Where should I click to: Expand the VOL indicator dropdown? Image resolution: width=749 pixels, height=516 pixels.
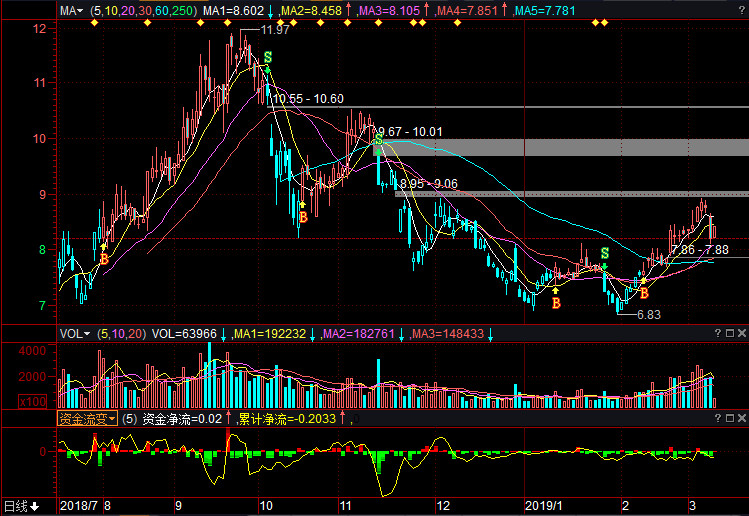coord(75,333)
